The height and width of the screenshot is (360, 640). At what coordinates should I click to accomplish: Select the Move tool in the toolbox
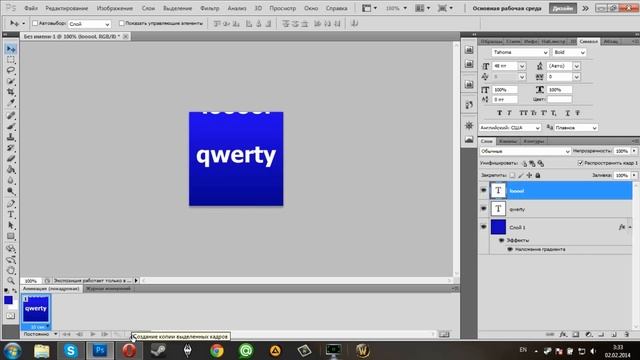click(11, 49)
